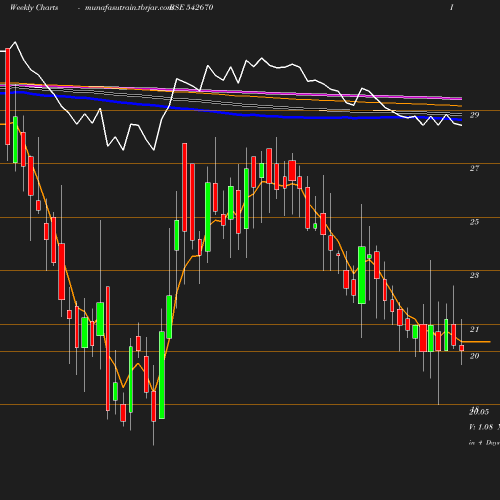Select the price axis label 23
The height and width of the screenshot is (500, 500).
point(474,275)
